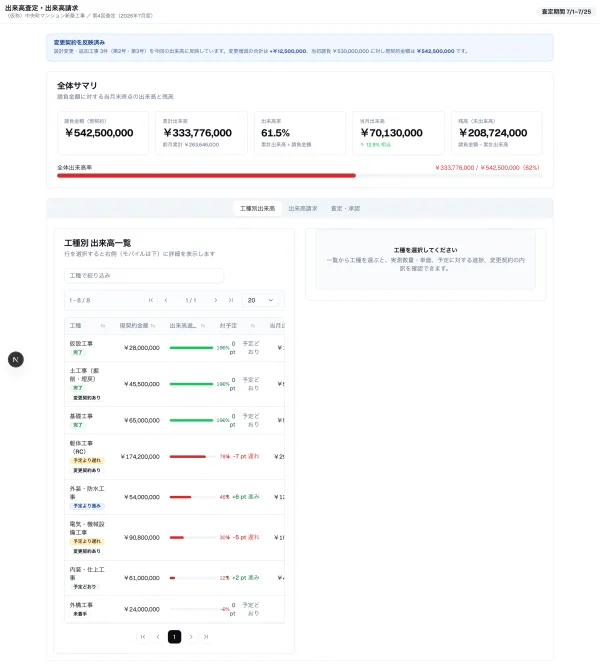This screenshot has height=671, width=600.
Task: Click the ¥24,000,000 contract amount cell
Action: click(142, 609)
